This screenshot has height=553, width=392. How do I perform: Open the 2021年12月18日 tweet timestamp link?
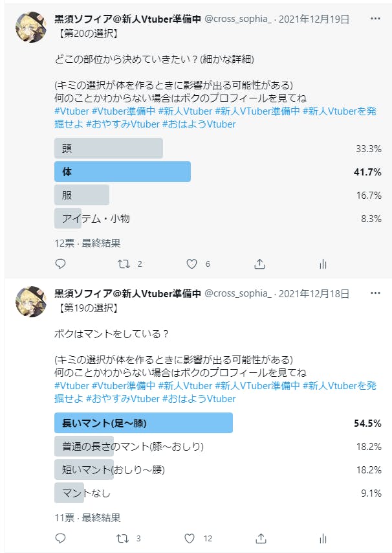click(314, 294)
